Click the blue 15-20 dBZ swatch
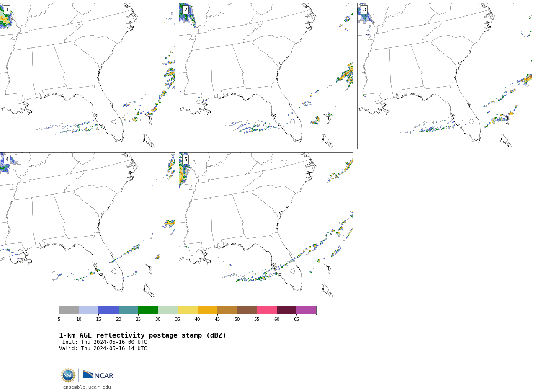The height and width of the screenshot is (392, 536). pos(108,310)
